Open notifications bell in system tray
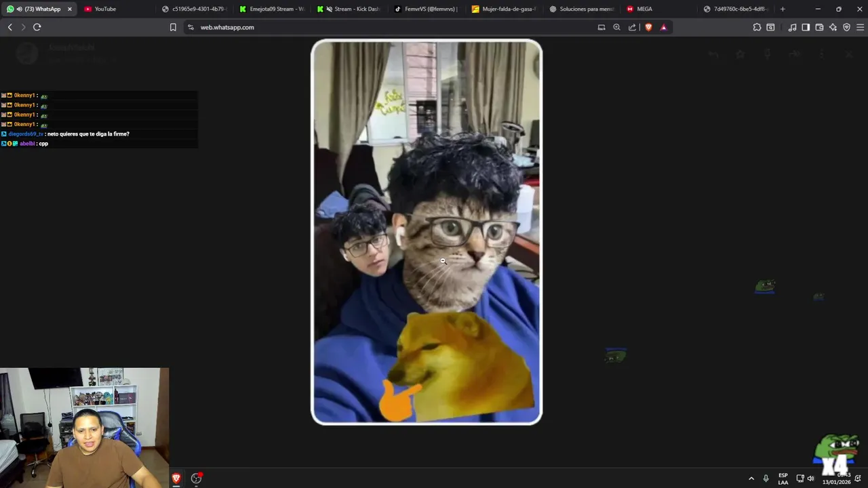 (x=858, y=479)
